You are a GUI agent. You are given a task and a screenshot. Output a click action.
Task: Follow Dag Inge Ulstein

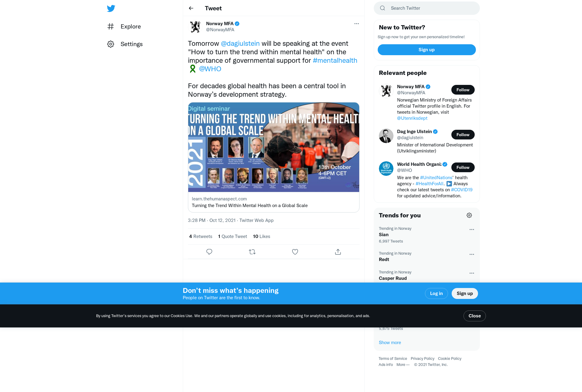pos(463,135)
